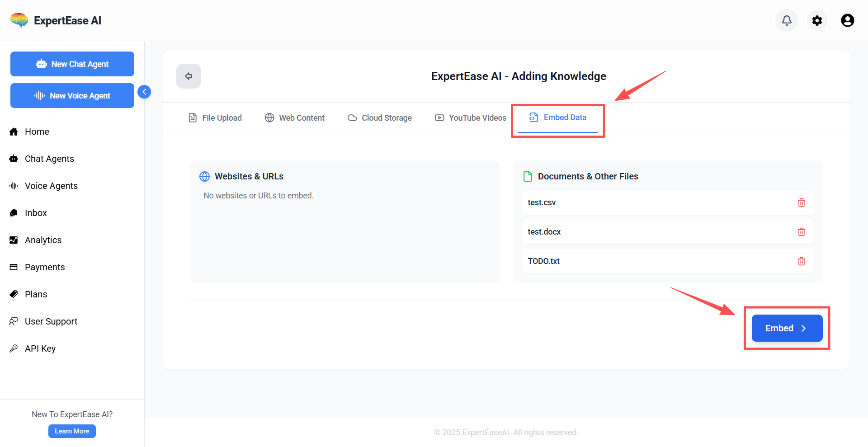Create a New Chat Agent
The height and width of the screenshot is (447, 868).
pyautogui.click(x=72, y=64)
